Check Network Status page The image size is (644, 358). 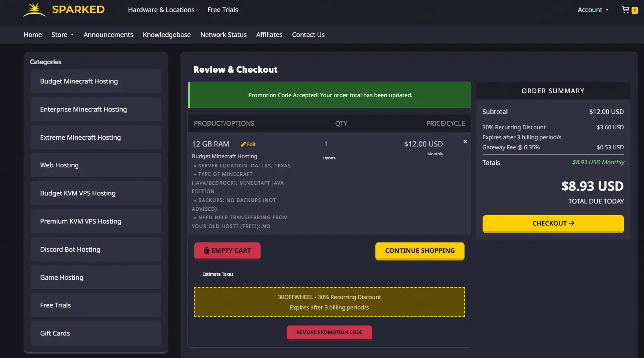coord(224,35)
